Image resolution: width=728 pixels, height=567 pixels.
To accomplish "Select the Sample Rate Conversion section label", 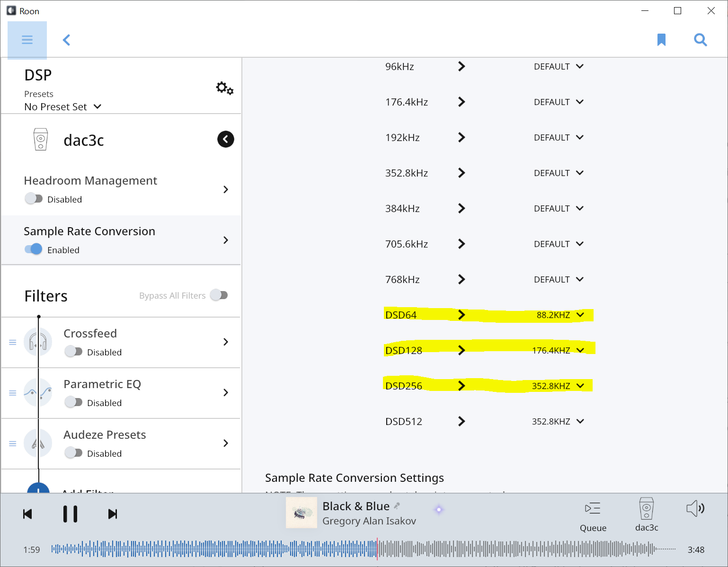I will pyautogui.click(x=89, y=231).
